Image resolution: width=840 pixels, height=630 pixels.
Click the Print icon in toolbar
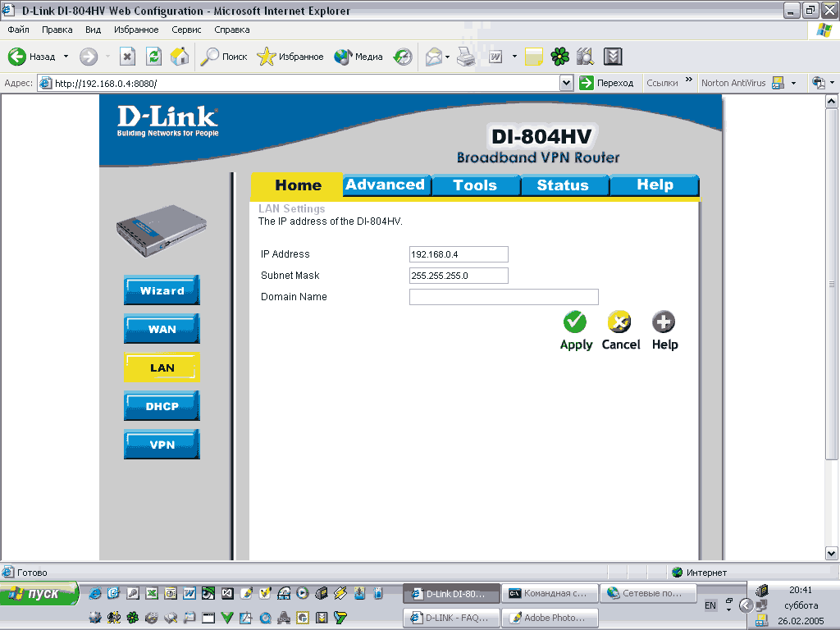coord(466,57)
